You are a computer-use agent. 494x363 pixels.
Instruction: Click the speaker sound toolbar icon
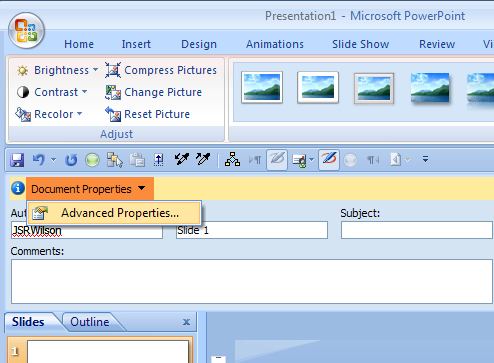[x=396, y=160]
